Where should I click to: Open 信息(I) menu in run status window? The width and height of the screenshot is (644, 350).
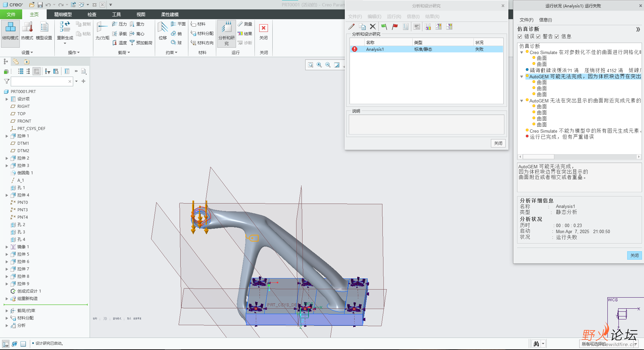pos(545,20)
